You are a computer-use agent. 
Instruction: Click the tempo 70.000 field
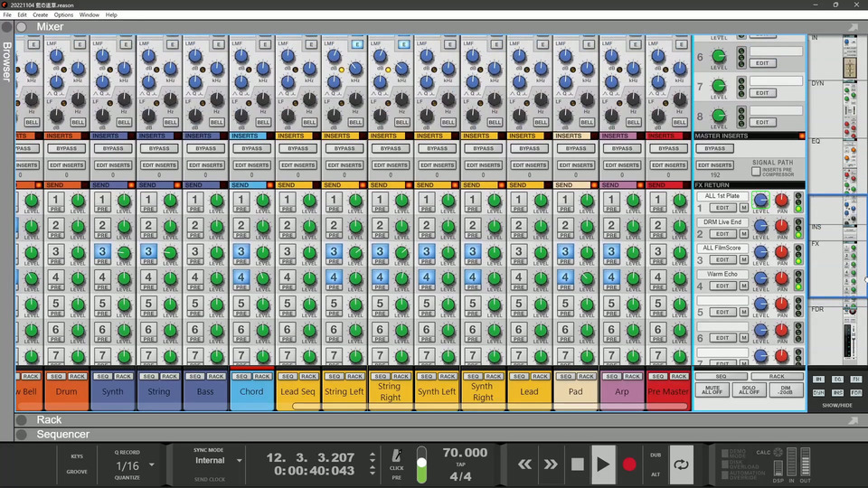click(x=465, y=454)
